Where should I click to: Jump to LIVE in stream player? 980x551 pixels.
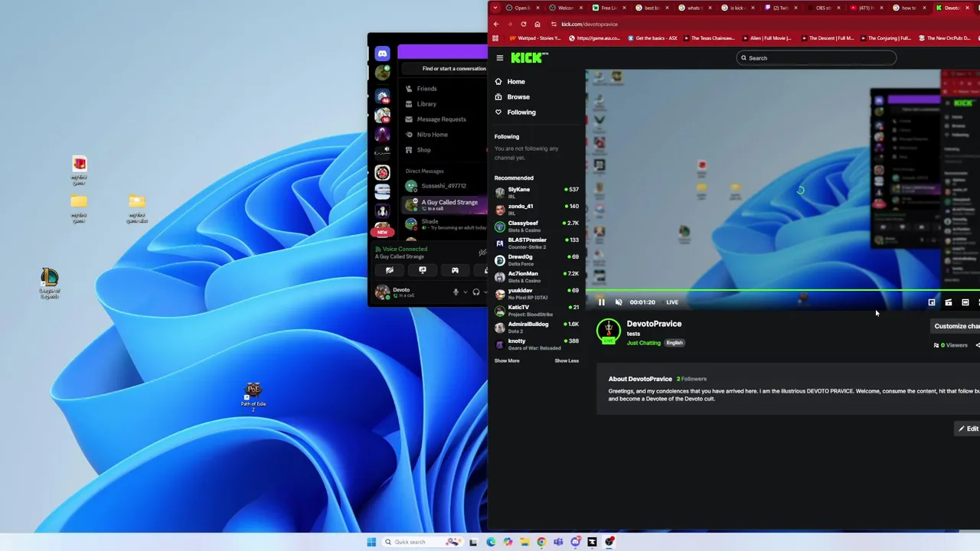672,302
